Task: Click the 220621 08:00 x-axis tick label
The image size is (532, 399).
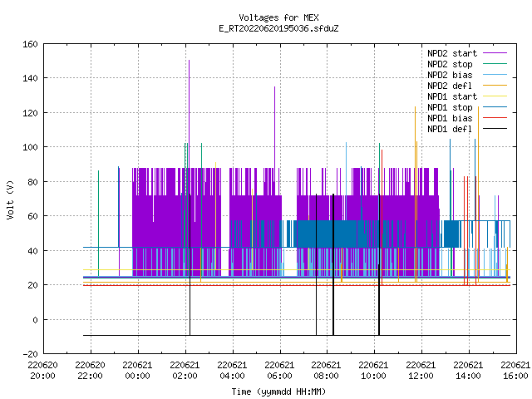Action: tap(326, 371)
